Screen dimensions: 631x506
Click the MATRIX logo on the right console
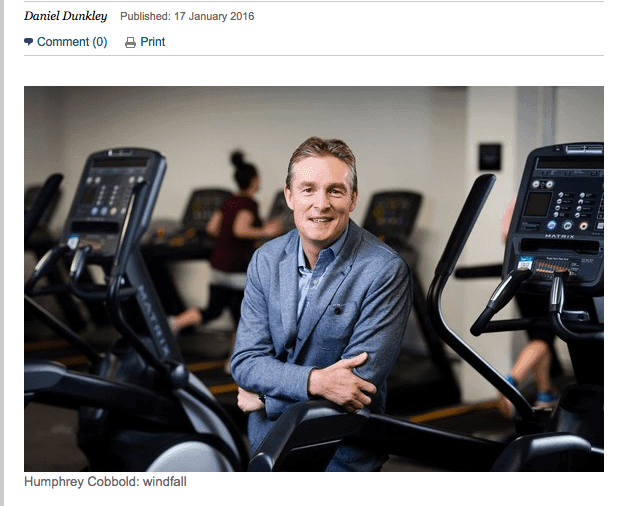tap(559, 236)
